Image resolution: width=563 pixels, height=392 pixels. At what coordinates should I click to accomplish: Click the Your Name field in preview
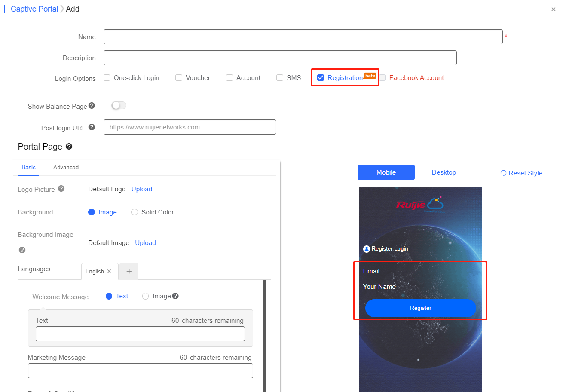pos(421,287)
